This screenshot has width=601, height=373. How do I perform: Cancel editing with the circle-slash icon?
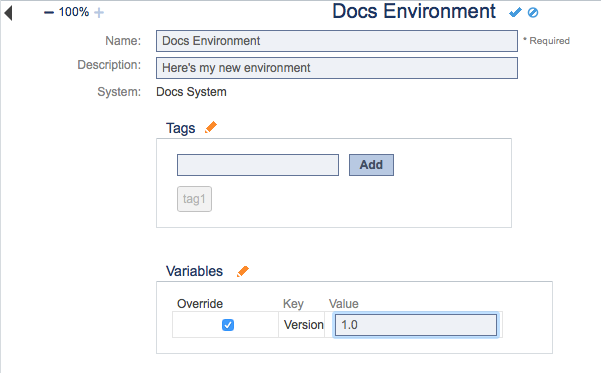(533, 13)
